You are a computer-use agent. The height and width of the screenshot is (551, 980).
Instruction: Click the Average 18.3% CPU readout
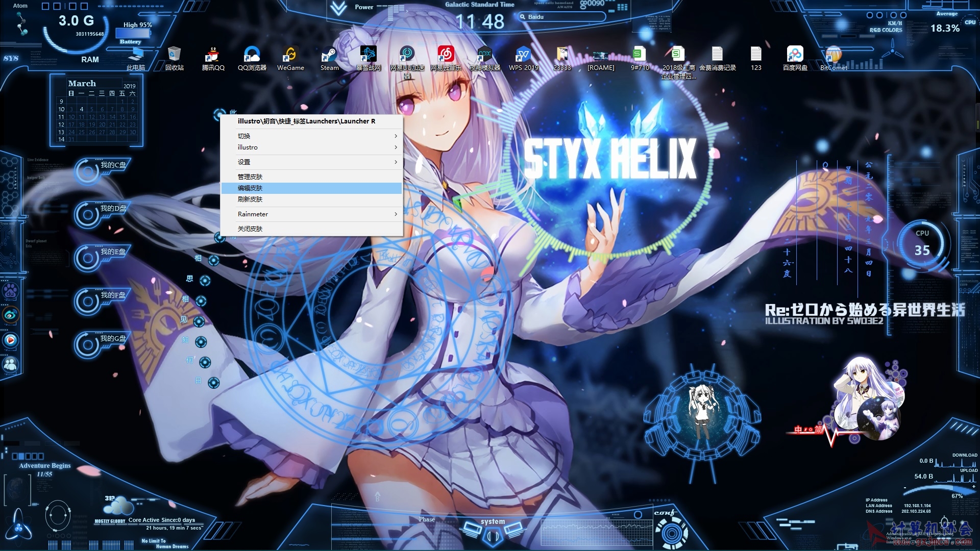click(945, 28)
